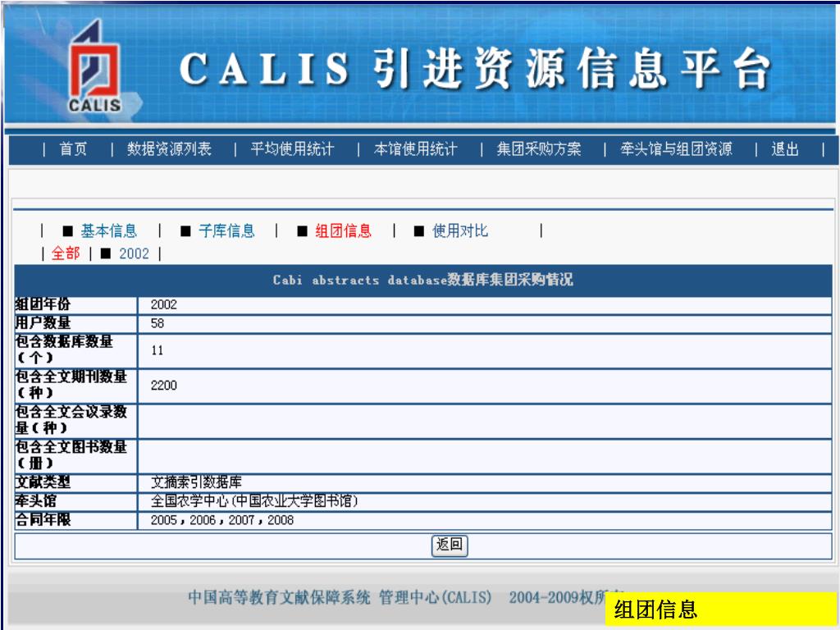Click the 用户数量 value 58

point(157,323)
